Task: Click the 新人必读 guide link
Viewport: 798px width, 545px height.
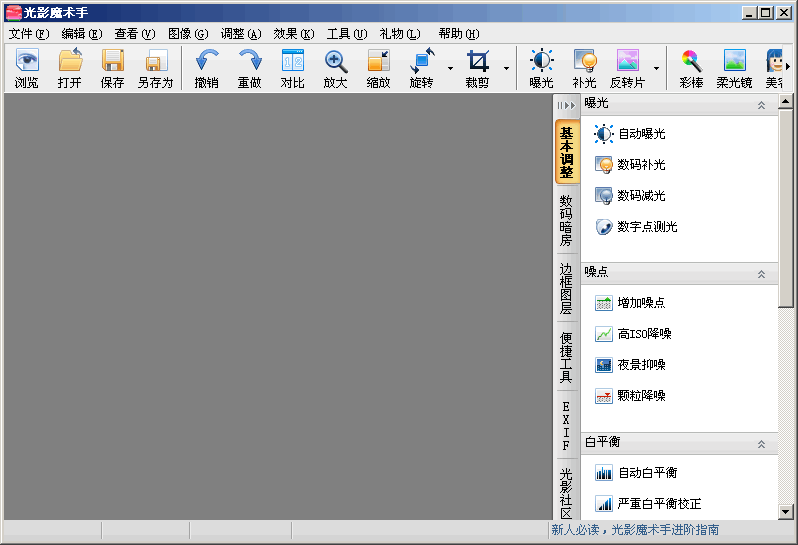Action: point(635,530)
